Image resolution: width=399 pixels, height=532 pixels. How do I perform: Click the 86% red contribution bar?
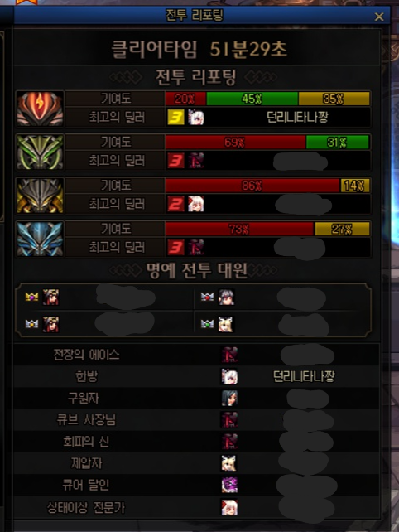[252, 186]
